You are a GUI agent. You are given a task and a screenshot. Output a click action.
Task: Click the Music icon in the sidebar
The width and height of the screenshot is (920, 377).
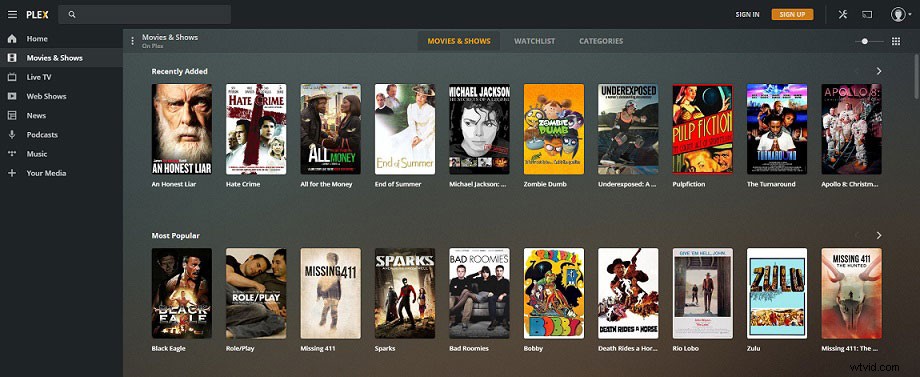(12, 154)
